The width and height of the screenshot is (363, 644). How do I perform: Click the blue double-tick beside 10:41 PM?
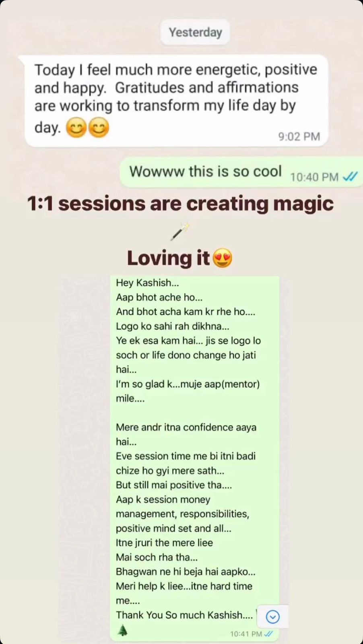pyautogui.click(x=268, y=634)
